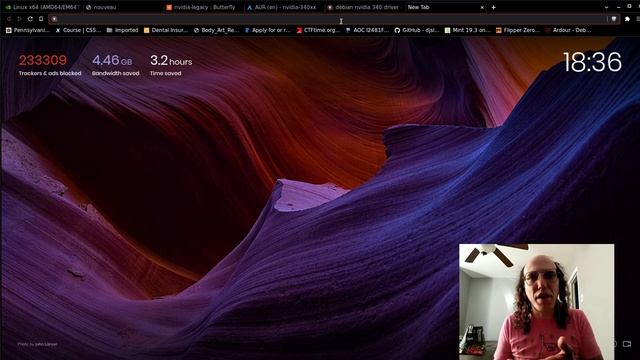Open the Extensions puzzle-piece icon
The image size is (640, 360).
[x=627, y=19]
